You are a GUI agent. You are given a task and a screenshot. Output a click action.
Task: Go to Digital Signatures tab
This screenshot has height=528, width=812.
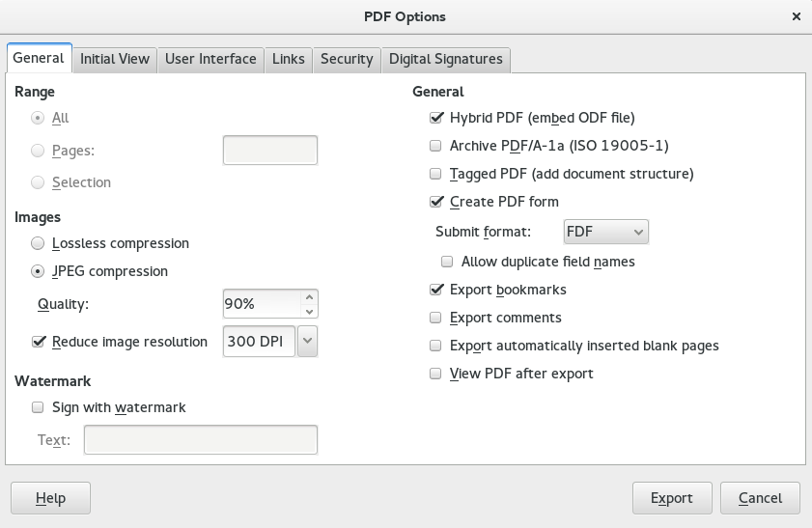click(x=445, y=59)
